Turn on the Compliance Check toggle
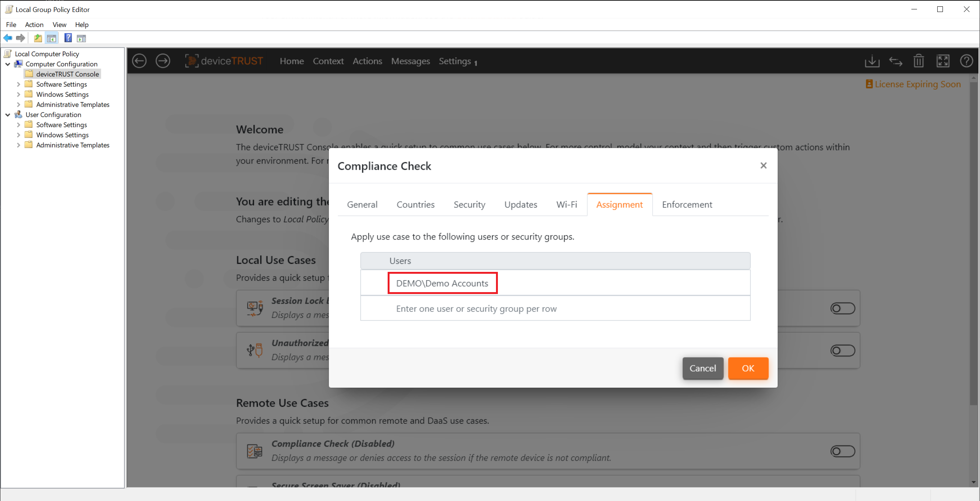The width and height of the screenshot is (980, 501). point(843,451)
